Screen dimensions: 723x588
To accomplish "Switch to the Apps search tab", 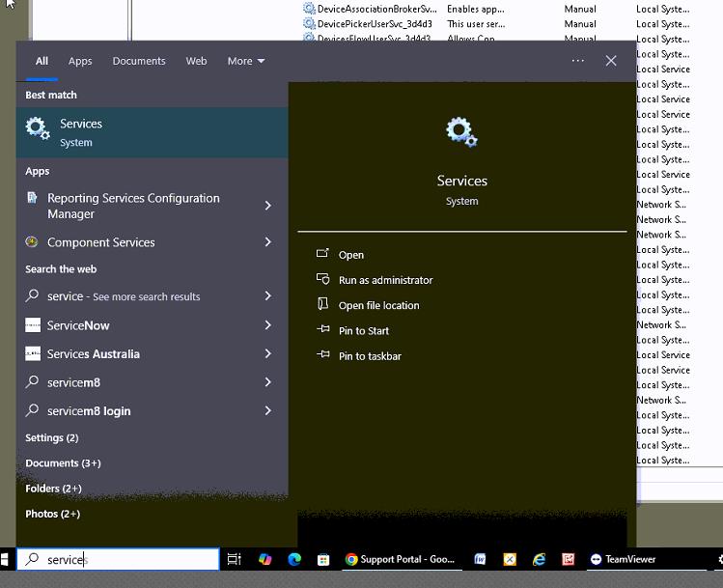I will [x=80, y=61].
